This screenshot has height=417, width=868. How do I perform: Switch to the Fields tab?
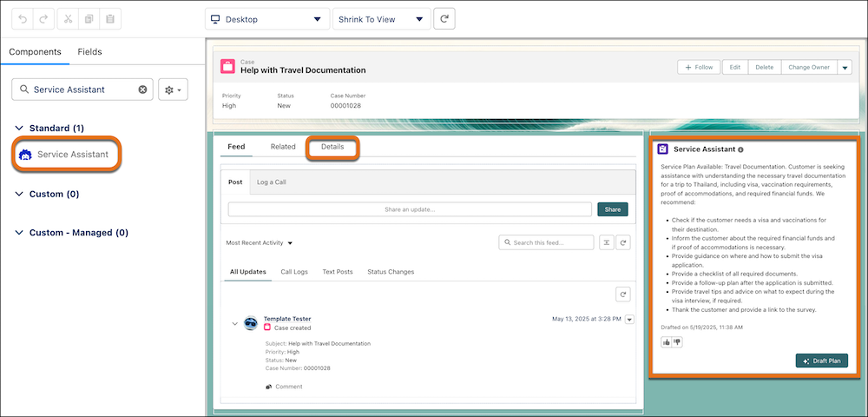click(x=89, y=52)
